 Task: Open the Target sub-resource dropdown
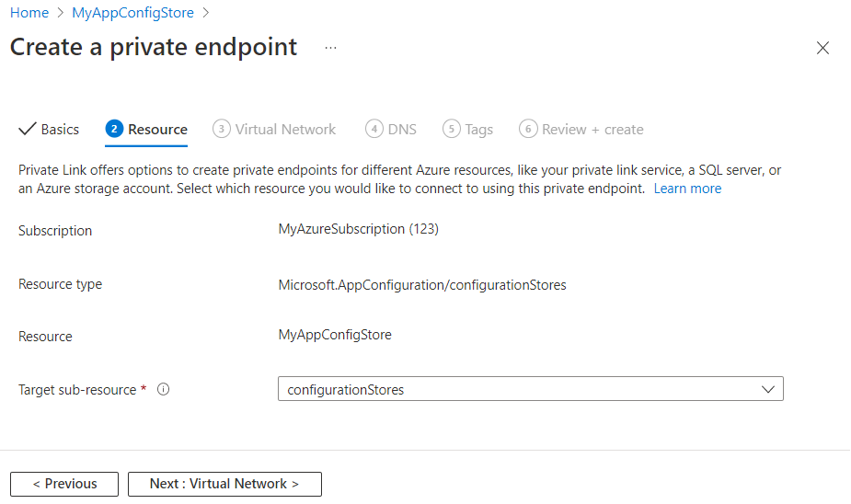pos(530,389)
